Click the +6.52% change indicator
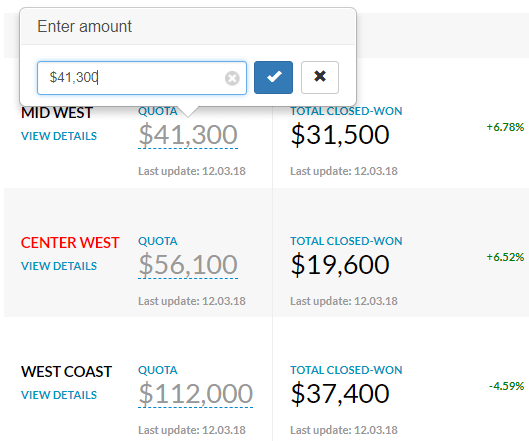 point(505,257)
